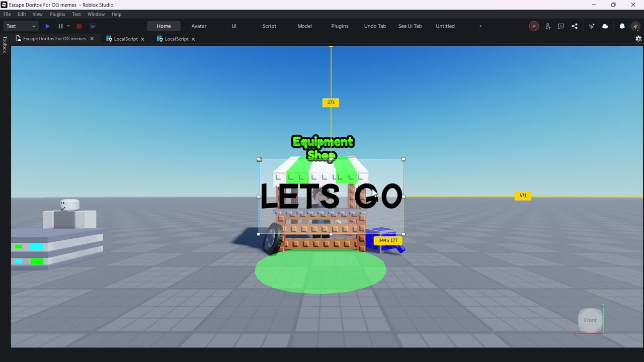Click the red-circled collaborator avatar
The image size is (644, 362).
[x=534, y=26]
